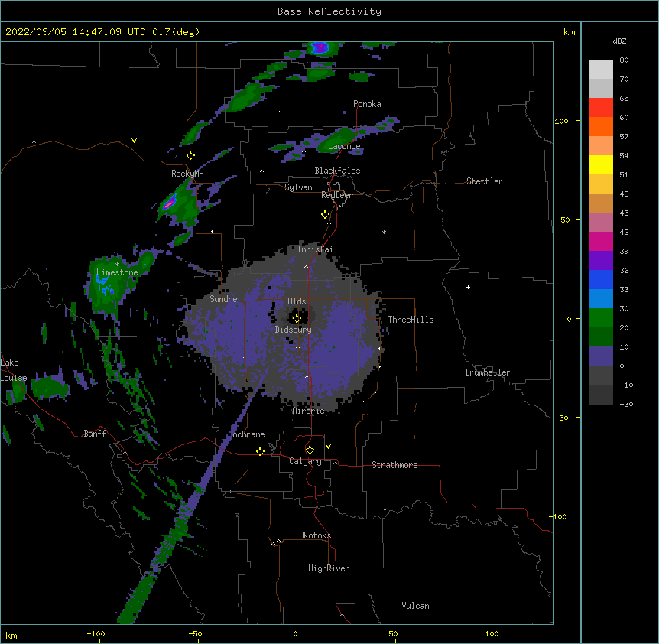
Task: Click the HighRiver city label
Action: coord(329,568)
